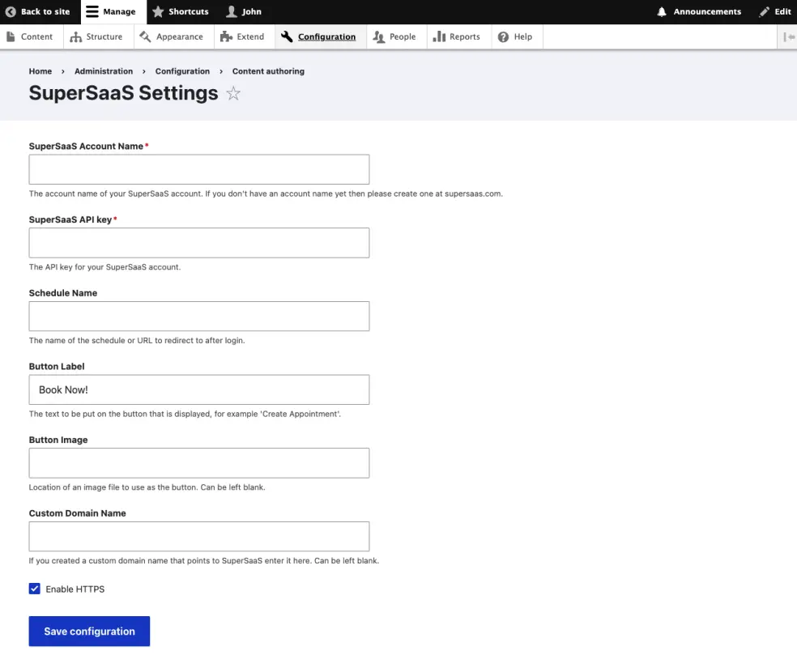Follow the Home breadcrumb link

pyautogui.click(x=40, y=71)
